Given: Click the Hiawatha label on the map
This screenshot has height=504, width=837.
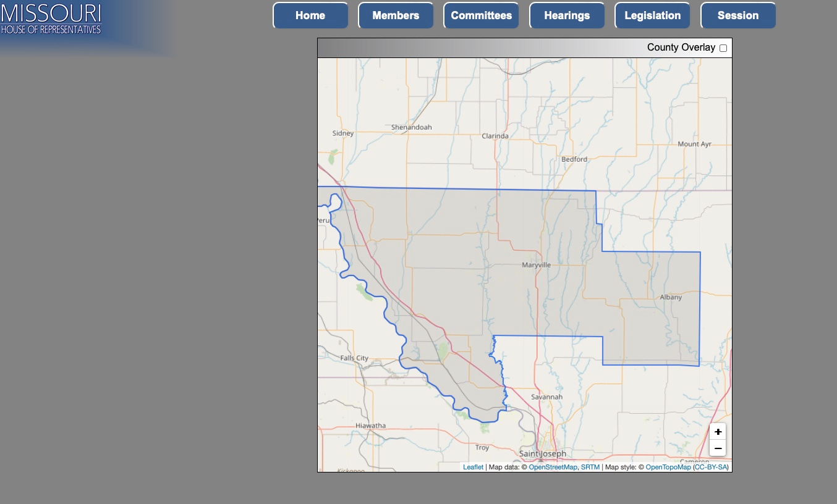Looking at the screenshot, I should click(x=370, y=426).
